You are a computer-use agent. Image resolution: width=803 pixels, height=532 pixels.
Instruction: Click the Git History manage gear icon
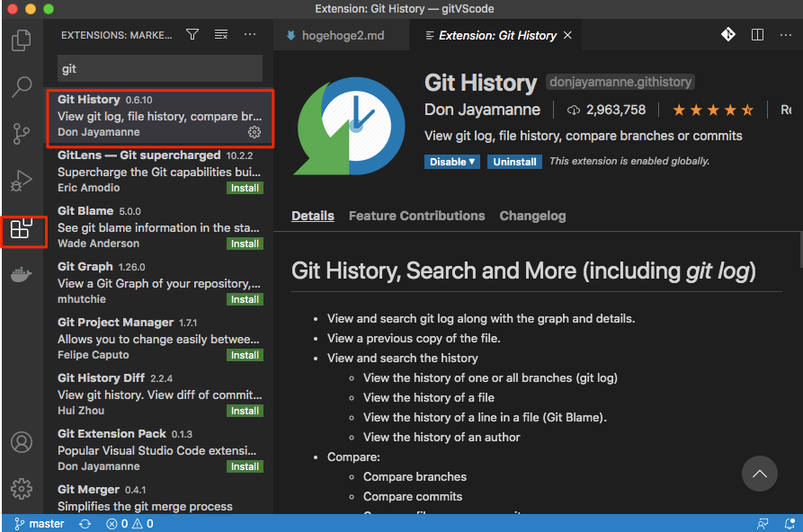click(x=254, y=132)
